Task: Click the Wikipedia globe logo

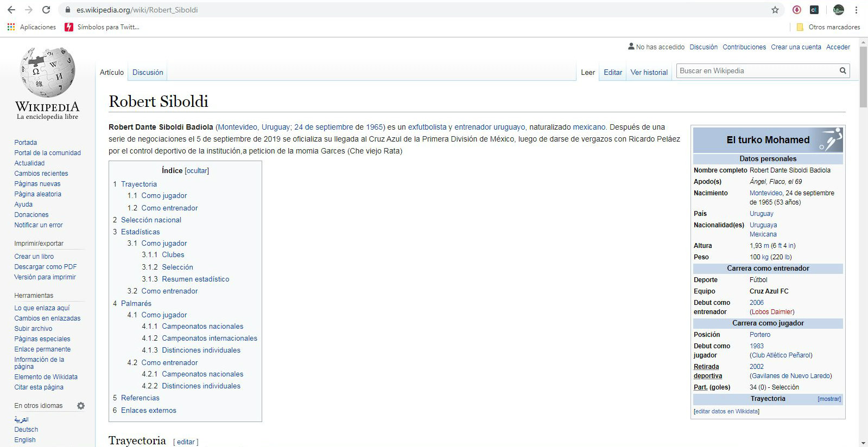Action: [48, 72]
